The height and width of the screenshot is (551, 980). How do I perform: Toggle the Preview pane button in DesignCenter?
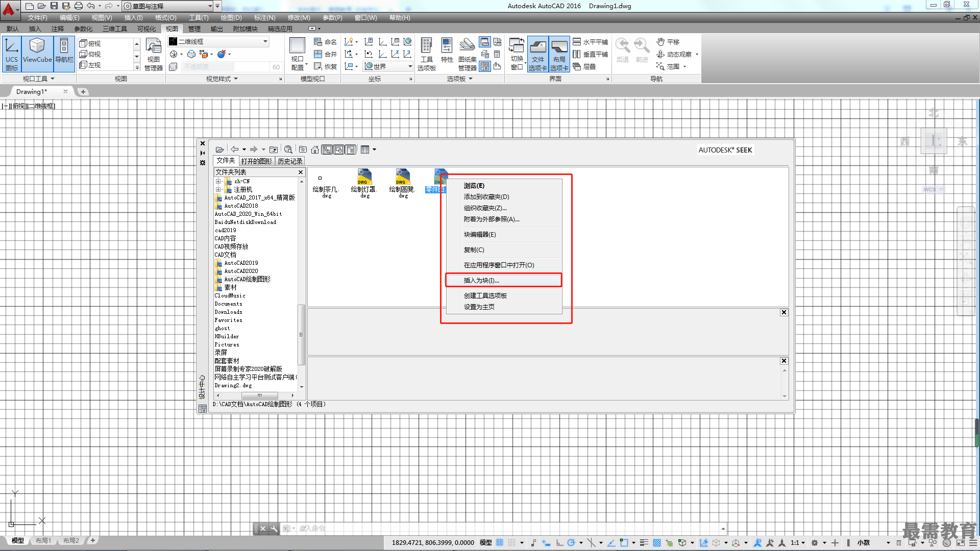[x=339, y=149]
